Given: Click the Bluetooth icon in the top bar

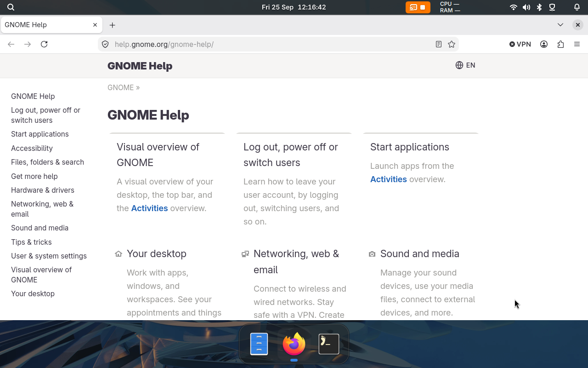Looking at the screenshot, I should coord(539,7).
